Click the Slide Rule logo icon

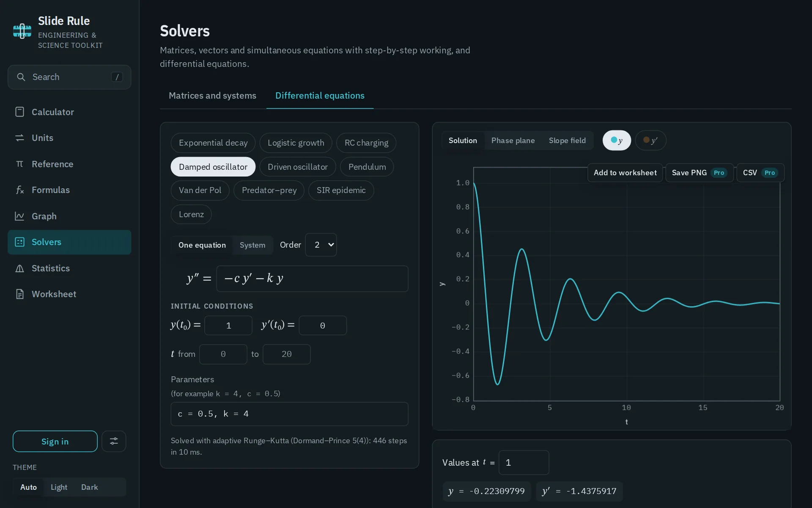pyautogui.click(x=22, y=31)
